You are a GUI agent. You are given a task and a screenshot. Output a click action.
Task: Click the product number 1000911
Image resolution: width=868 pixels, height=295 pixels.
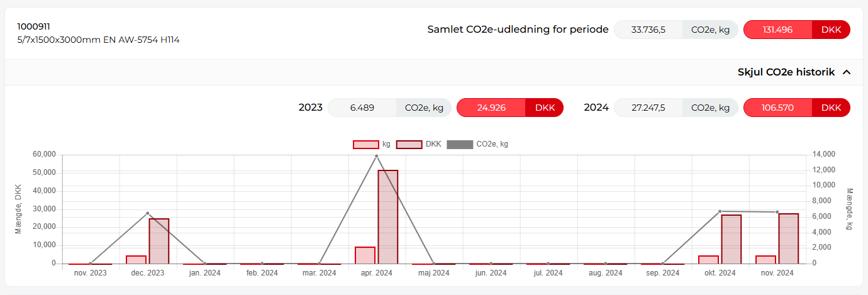[34, 26]
